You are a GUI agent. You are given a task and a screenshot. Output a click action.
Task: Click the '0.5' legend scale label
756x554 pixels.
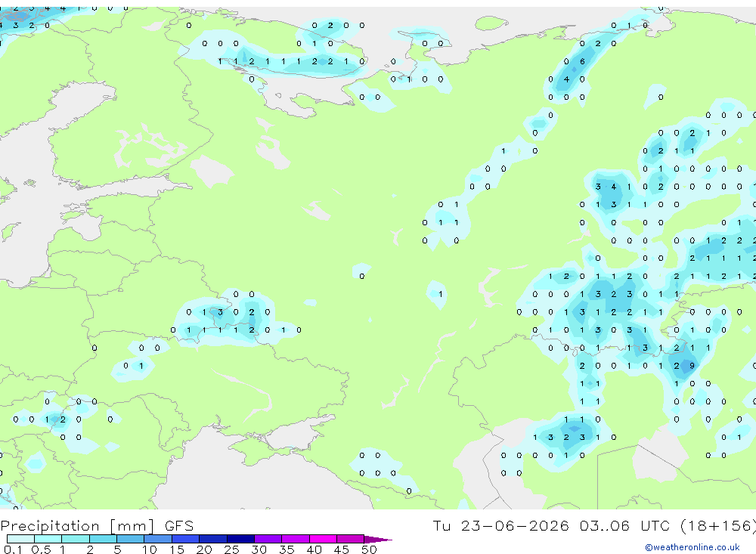(x=41, y=549)
